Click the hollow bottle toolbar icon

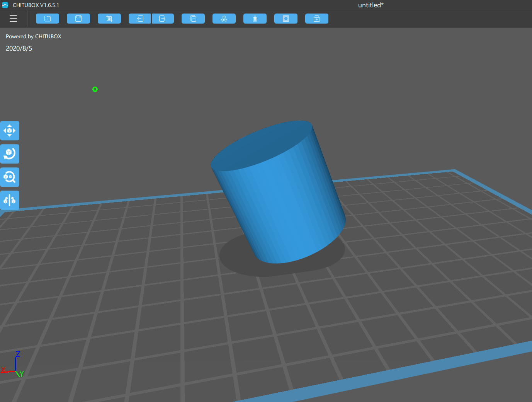[x=255, y=19]
